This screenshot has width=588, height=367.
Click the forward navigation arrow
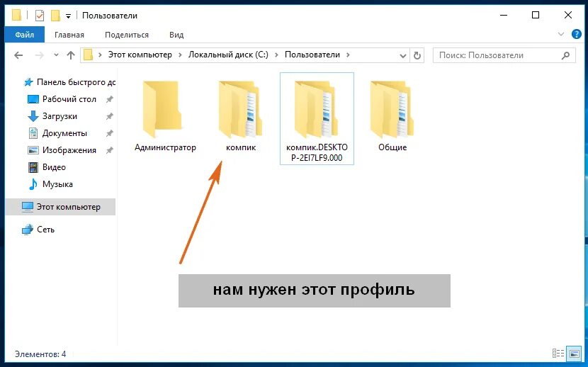[39, 55]
